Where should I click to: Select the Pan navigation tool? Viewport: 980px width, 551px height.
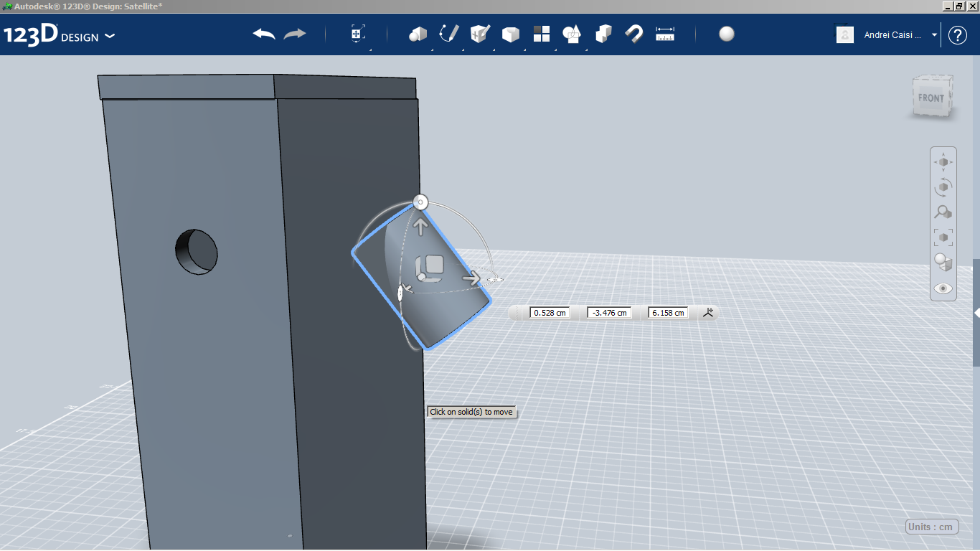(x=943, y=162)
